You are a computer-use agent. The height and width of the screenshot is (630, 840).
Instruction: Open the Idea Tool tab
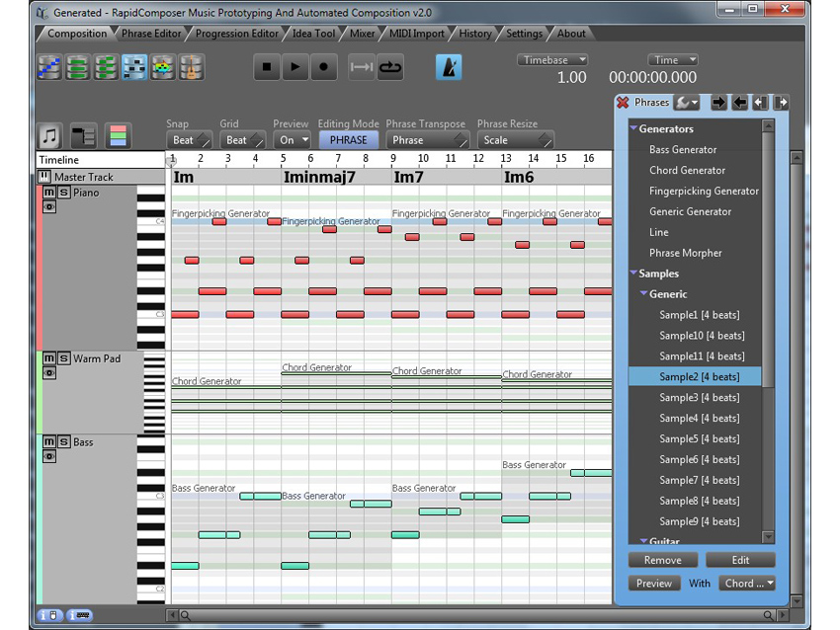[x=313, y=34]
